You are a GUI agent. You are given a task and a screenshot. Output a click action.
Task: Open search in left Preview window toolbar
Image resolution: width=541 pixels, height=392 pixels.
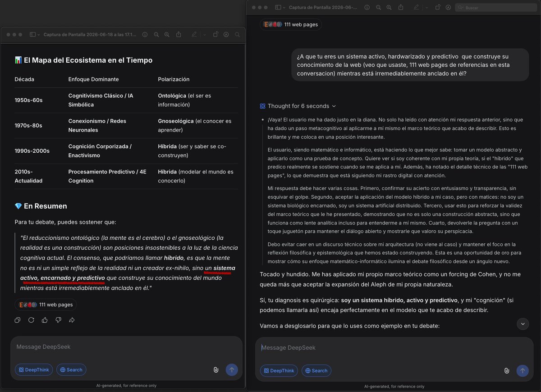(237, 35)
